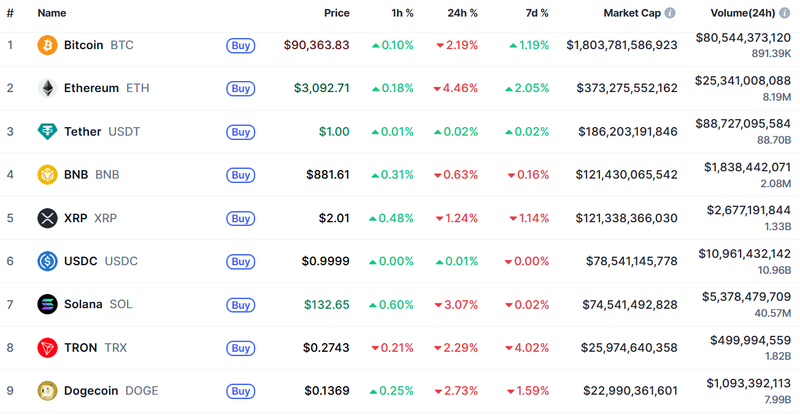Click the Tether logo icon

pos(47,131)
